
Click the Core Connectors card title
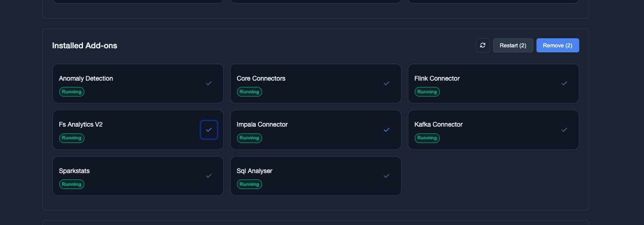tap(261, 78)
